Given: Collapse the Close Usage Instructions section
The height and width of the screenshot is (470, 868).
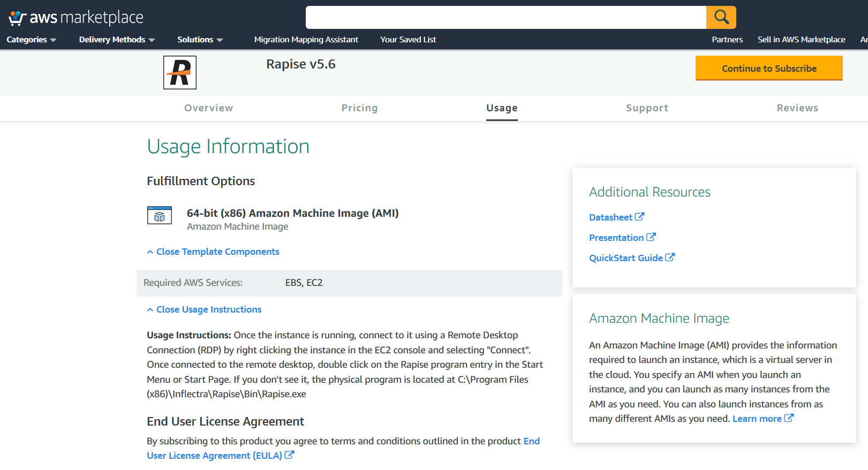Looking at the screenshot, I should [x=204, y=309].
